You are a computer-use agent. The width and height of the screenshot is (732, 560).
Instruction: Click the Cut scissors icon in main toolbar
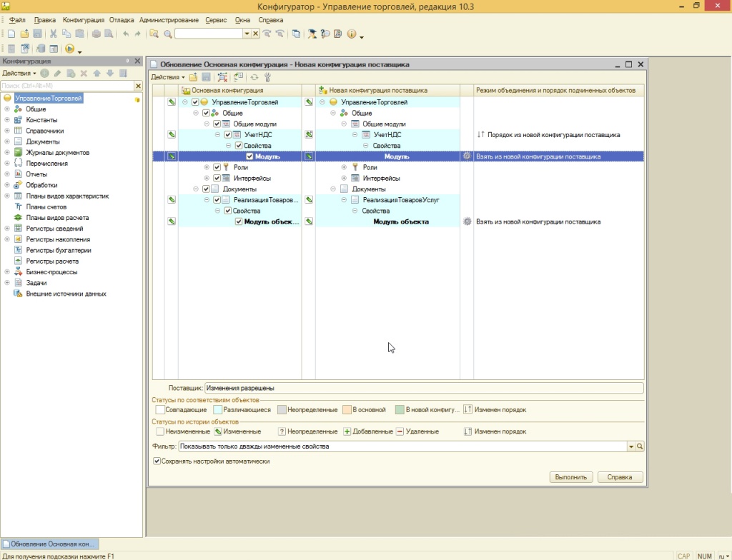(54, 34)
